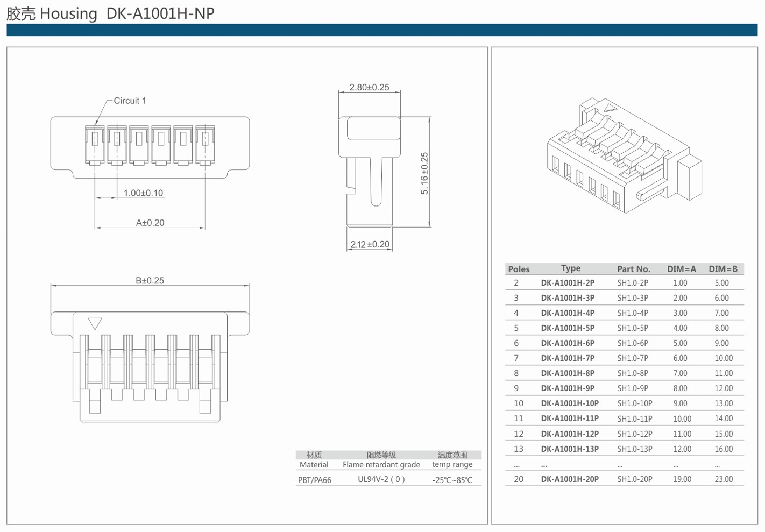Select the DK-A1001H-20P row type
Screen dimensions: 765x532
coord(570,479)
